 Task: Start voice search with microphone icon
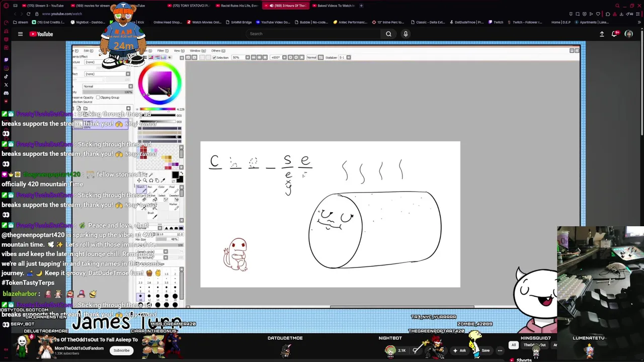tap(406, 34)
